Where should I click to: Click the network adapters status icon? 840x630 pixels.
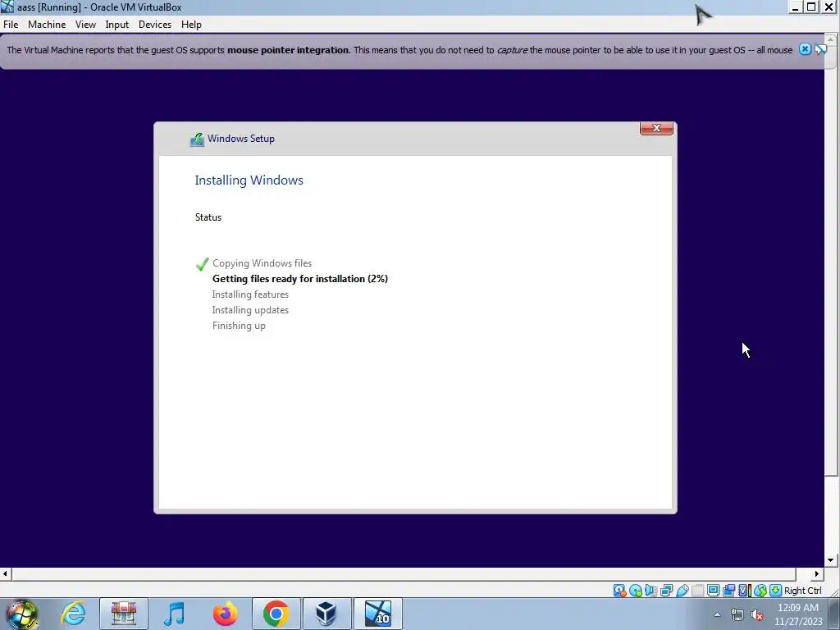pyautogui.click(x=666, y=591)
